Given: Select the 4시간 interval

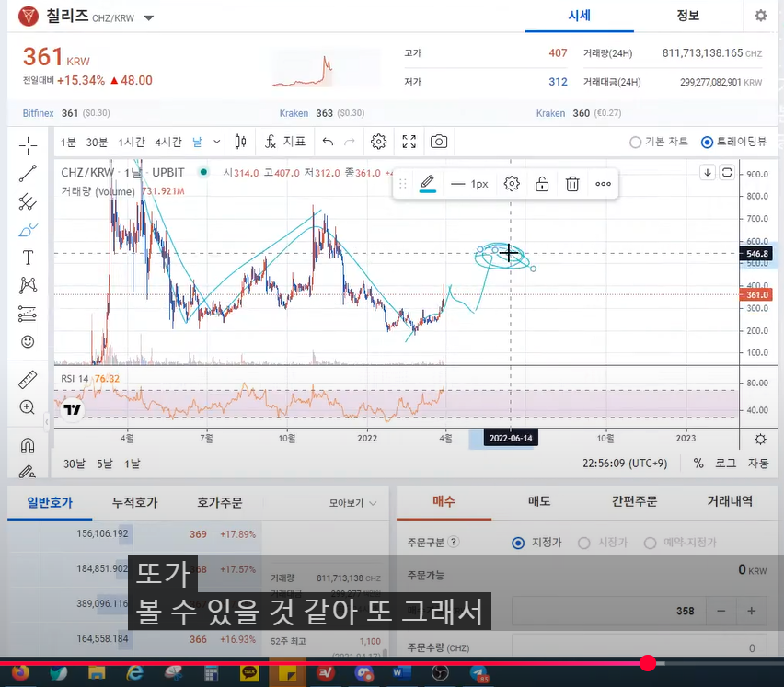Looking at the screenshot, I should click(168, 143).
